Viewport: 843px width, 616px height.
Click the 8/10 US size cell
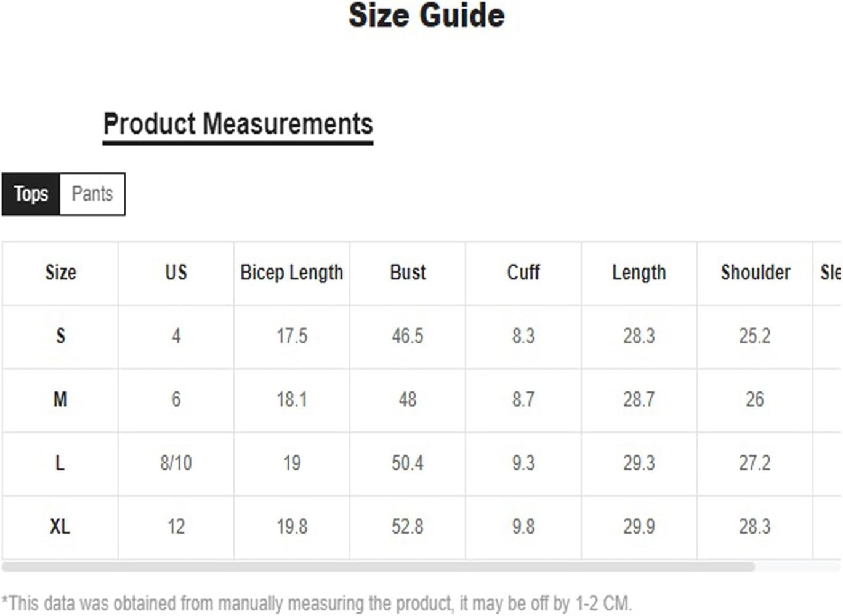176,463
